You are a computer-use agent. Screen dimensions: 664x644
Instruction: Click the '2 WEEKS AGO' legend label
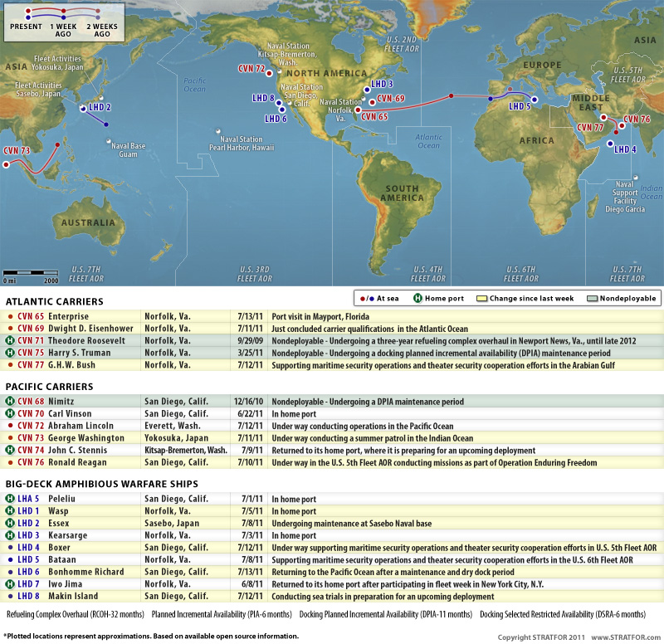tap(102, 30)
